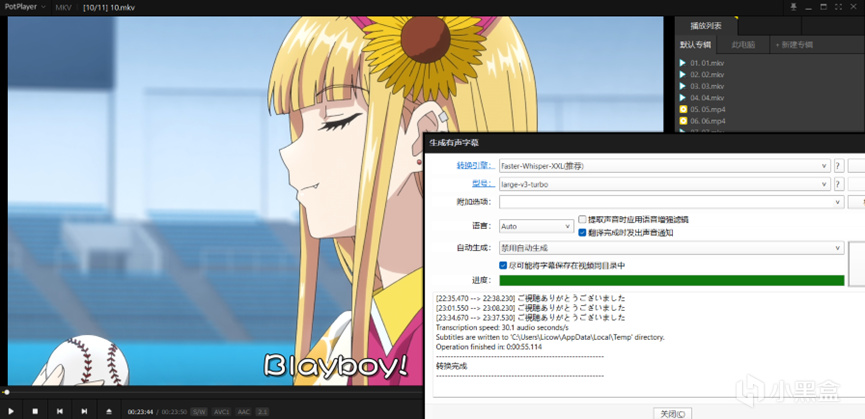Click the seek bar at the playback handle

tap(6, 393)
